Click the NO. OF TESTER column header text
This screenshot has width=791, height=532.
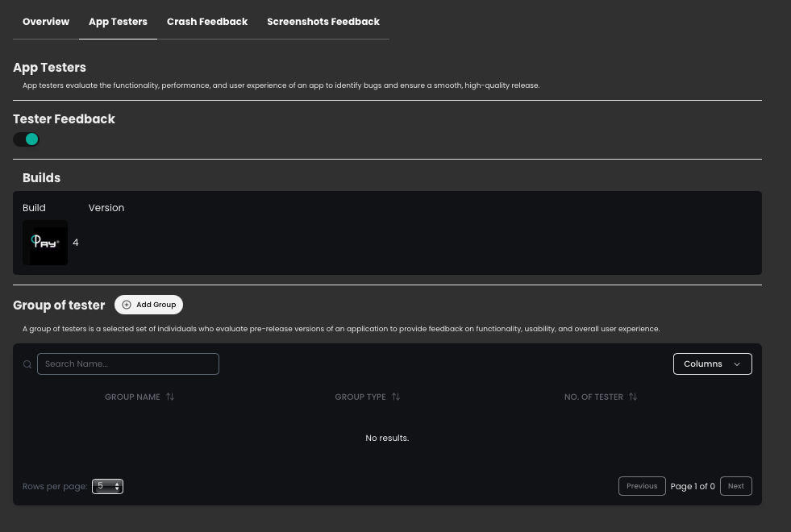[x=593, y=397]
